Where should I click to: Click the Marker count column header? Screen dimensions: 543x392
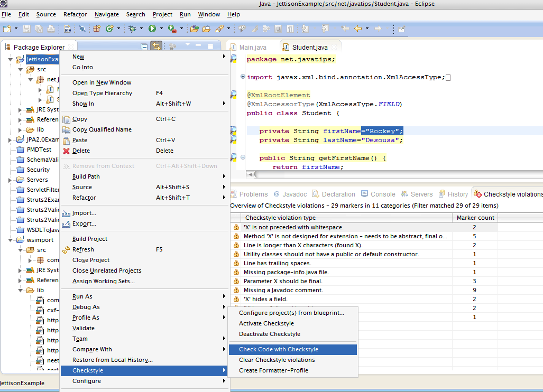tap(474, 218)
